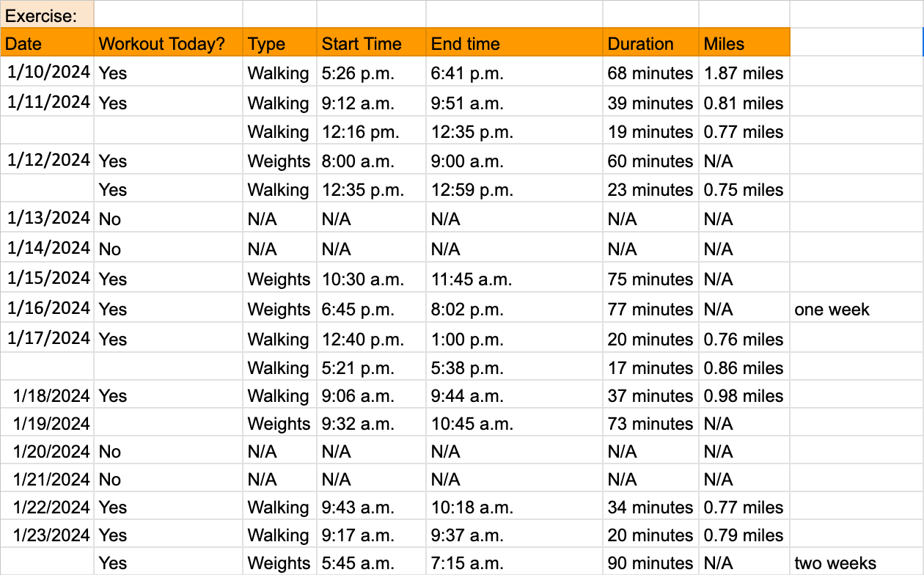Viewport: 924px width, 575px height.
Task: Select the '0.98 miles' cell
Action: pos(744,395)
